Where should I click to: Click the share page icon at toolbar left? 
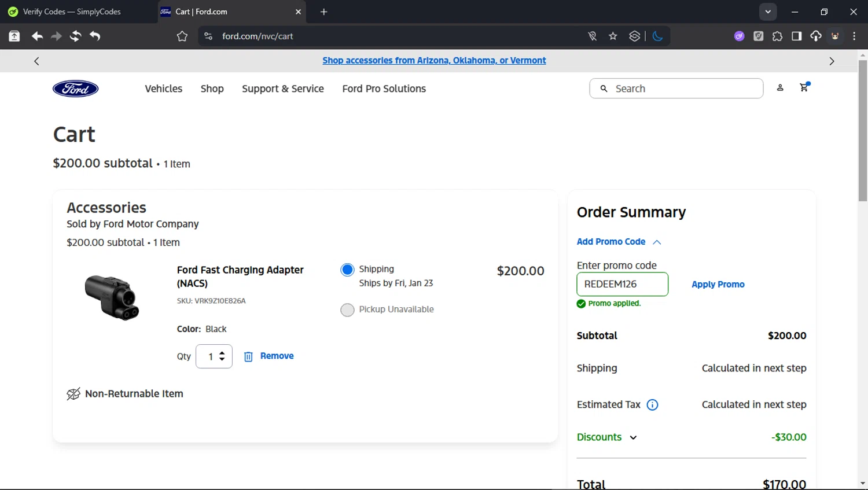[14, 36]
